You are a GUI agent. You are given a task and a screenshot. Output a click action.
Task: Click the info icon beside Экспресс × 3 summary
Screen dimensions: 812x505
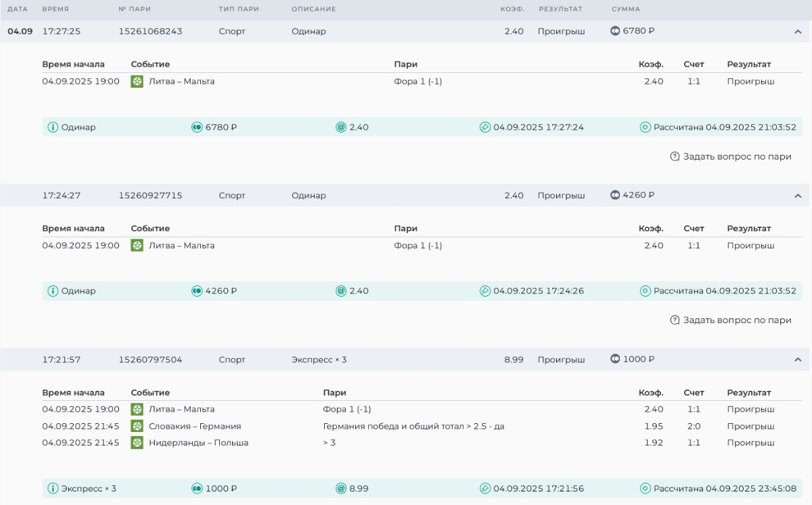(x=53, y=489)
